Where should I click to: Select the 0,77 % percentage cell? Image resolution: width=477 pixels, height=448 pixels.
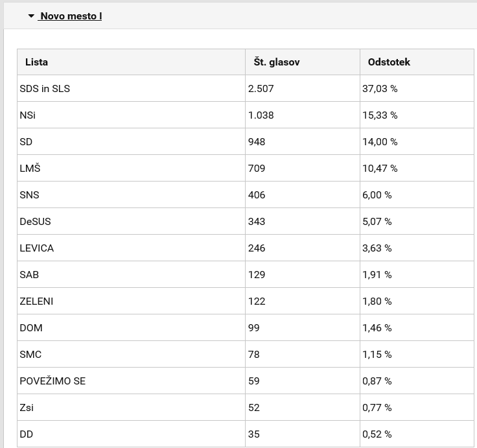point(417,408)
